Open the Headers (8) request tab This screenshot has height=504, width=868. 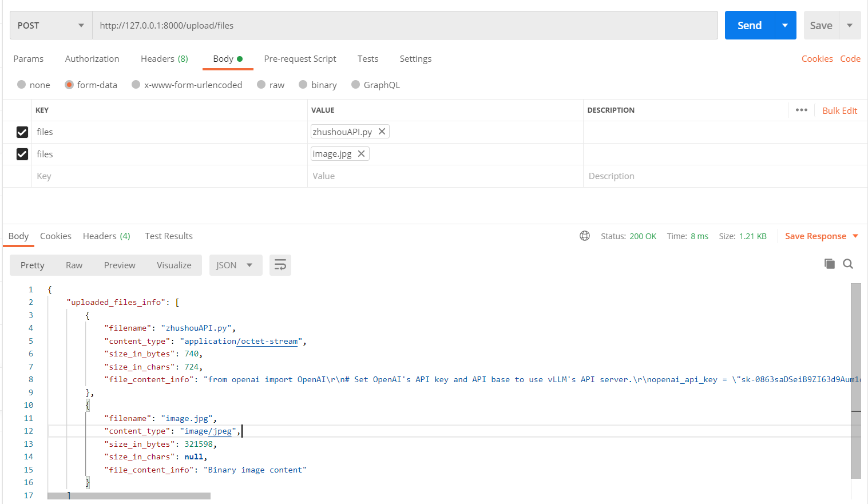point(164,58)
